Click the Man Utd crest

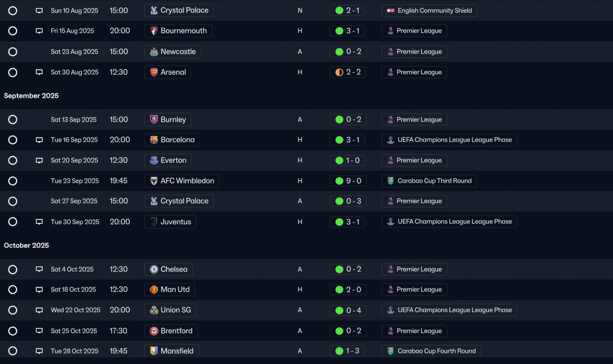coord(154,290)
